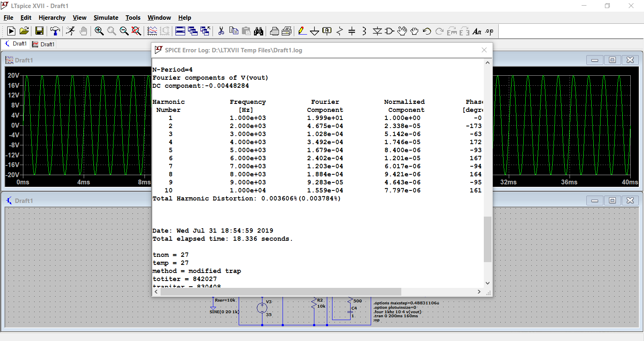
Task: Select the Cut scissors tool
Action: tap(221, 31)
